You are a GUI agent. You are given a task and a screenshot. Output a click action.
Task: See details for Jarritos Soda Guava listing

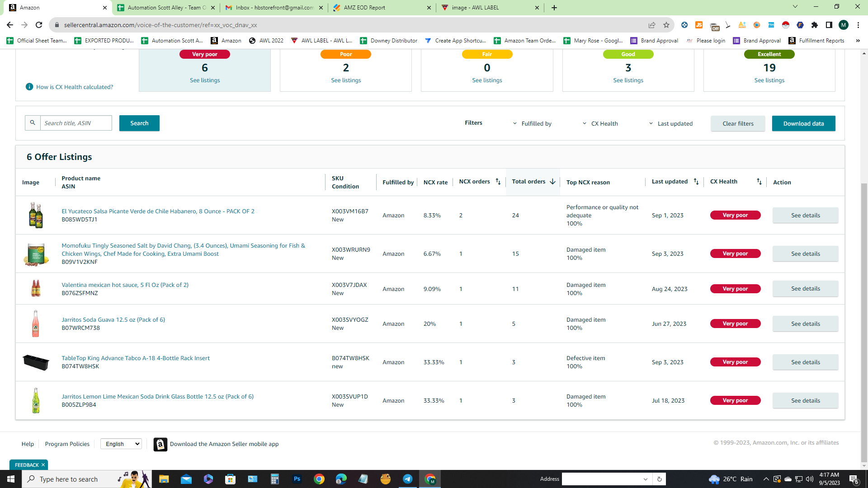(x=805, y=324)
